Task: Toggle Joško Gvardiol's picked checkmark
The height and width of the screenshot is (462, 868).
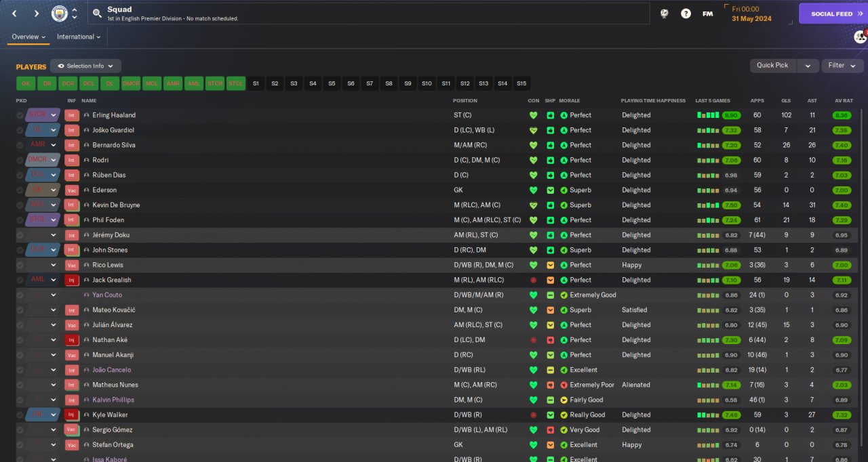Action: [20, 130]
